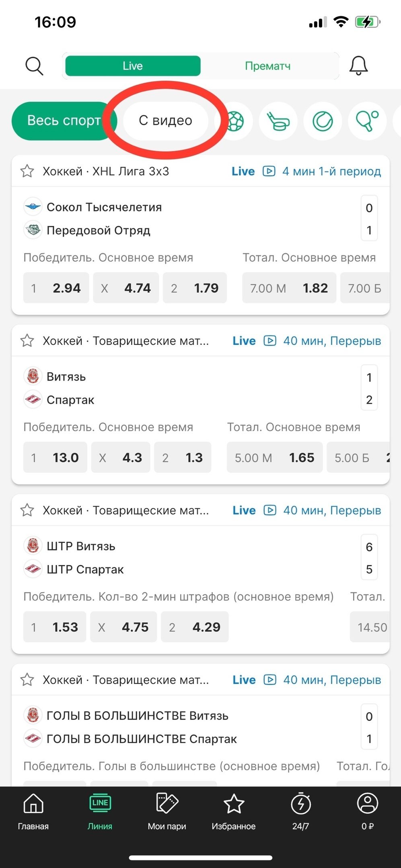Pick draw odds 4.3 in Витязь match
The width and height of the screenshot is (401, 868).
pyautogui.click(x=121, y=458)
